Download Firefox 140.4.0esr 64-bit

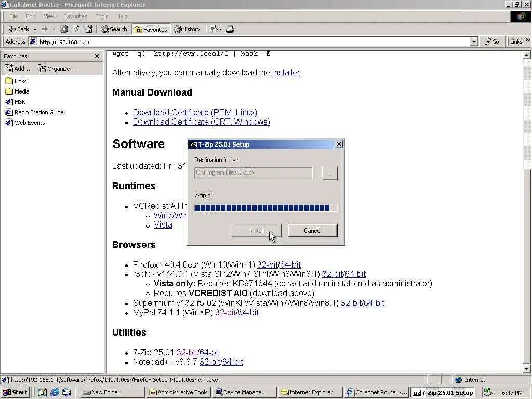[x=290, y=264]
